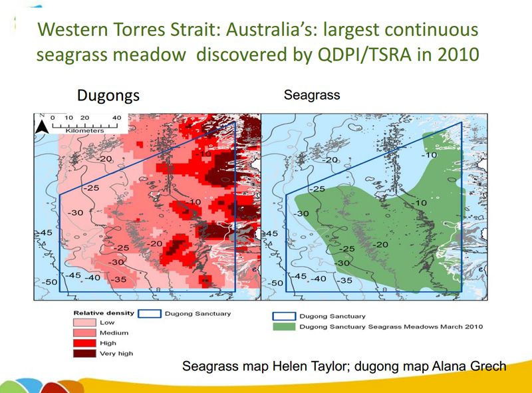Click the High density red swatch
532x393 pixels.
pos(84,343)
